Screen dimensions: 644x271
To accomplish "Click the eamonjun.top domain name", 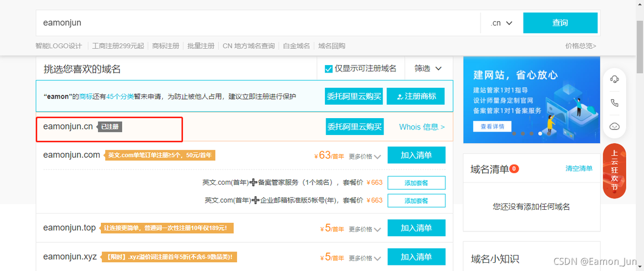I will point(69,228).
